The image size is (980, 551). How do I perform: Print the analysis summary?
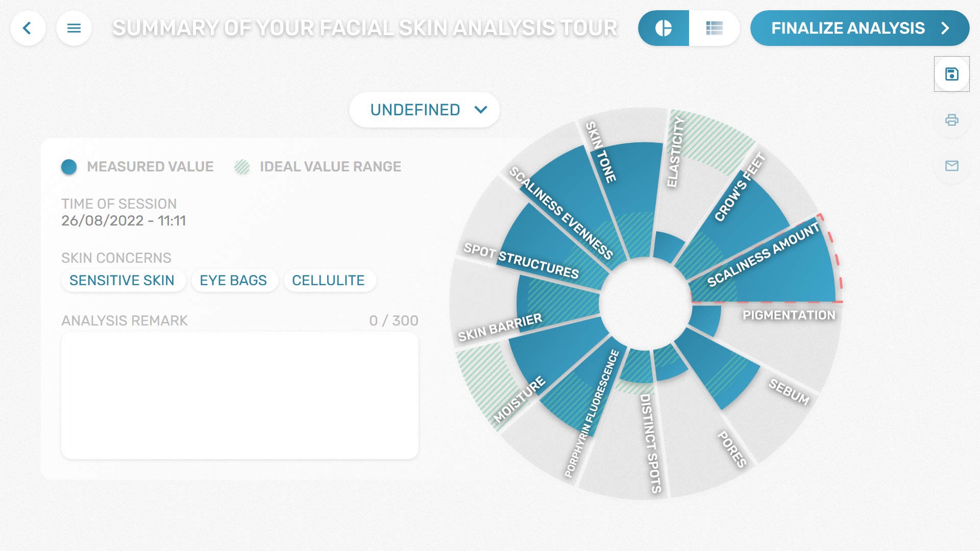click(x=951, y=120)
